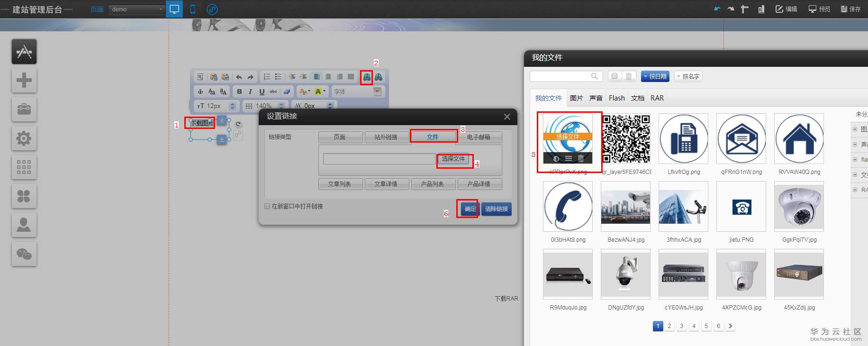Expand the first category tree node

pyautogui.click(x=855, y=129)
